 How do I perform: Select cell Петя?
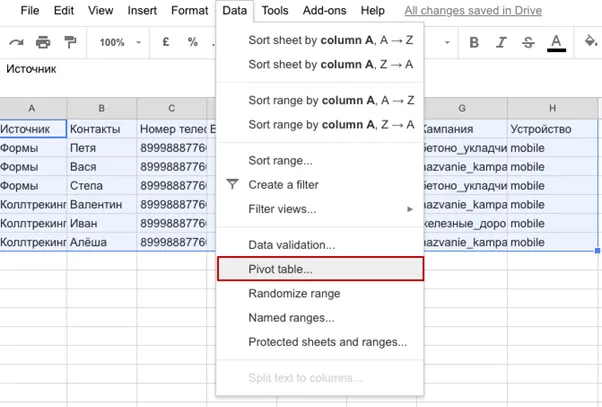[x=102, y=148]
